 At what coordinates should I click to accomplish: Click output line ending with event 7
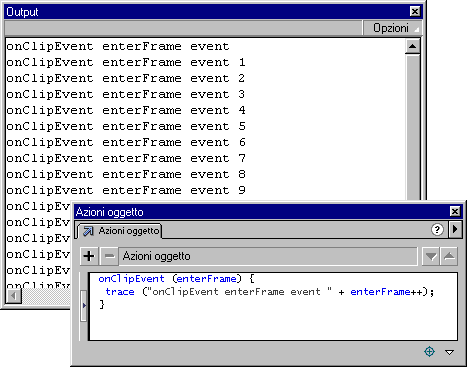(126, 158)
